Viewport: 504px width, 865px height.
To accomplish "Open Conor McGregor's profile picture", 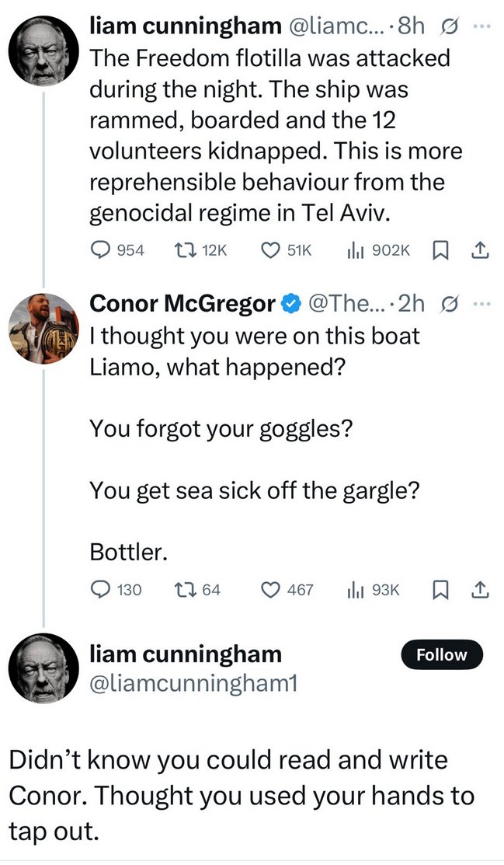I will pos(40,328).
